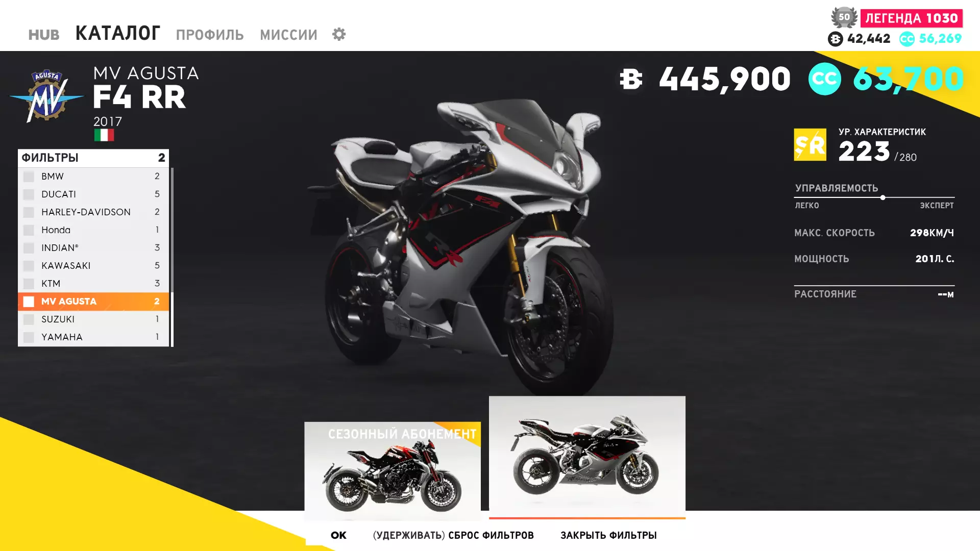The height and width of the screenshot is (551, 980).
Task: Go to the МИССИИ tab
Action: click(288, 35)
